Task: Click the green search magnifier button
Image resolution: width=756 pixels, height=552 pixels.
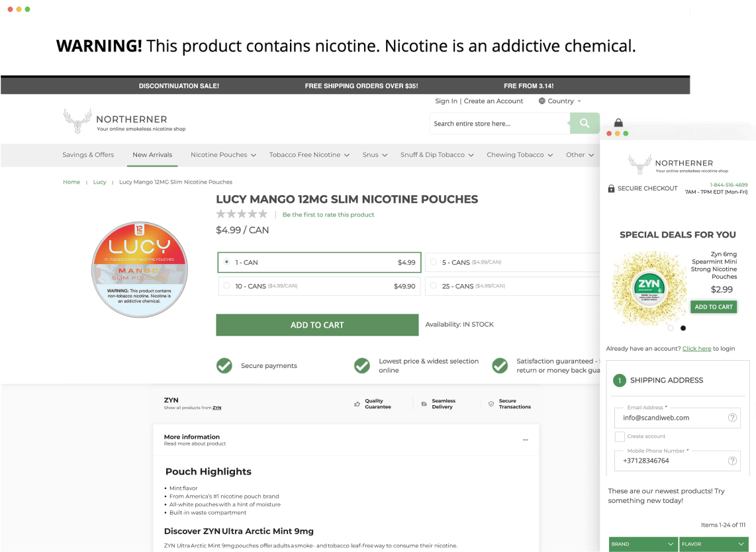Action: pos(585,123)
